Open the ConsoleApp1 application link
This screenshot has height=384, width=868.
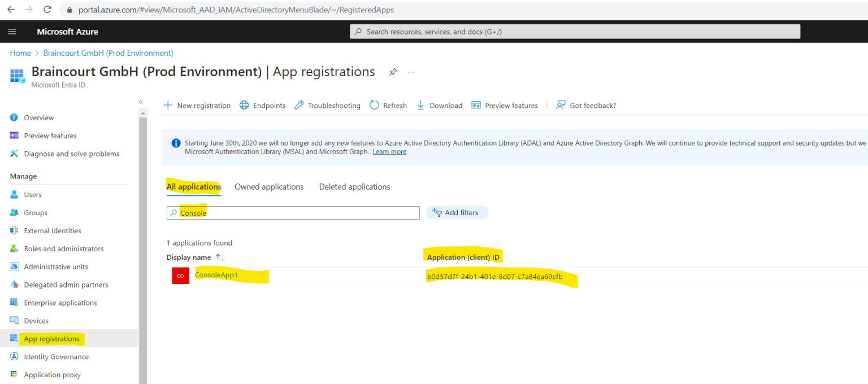pyautogui.click(x=216, y=274)
